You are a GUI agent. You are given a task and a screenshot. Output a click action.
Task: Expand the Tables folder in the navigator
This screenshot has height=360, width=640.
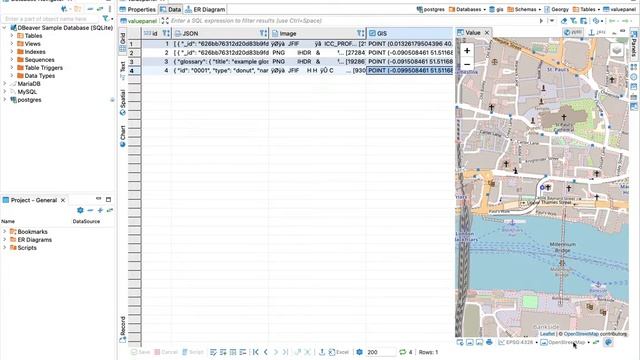click(12, 36)
